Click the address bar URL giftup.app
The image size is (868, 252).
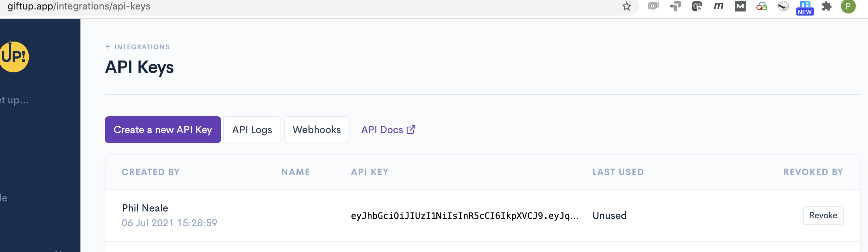click(x=79, y=6)
